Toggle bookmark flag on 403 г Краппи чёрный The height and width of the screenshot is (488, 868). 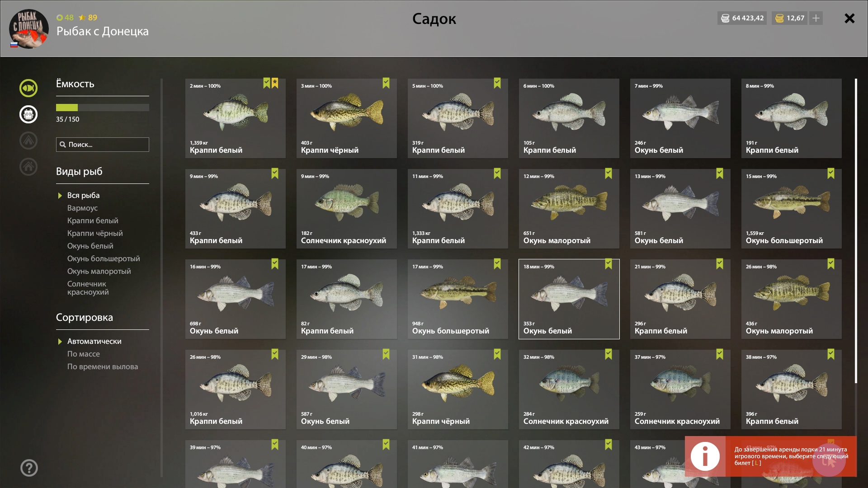(x=386, y=83)
